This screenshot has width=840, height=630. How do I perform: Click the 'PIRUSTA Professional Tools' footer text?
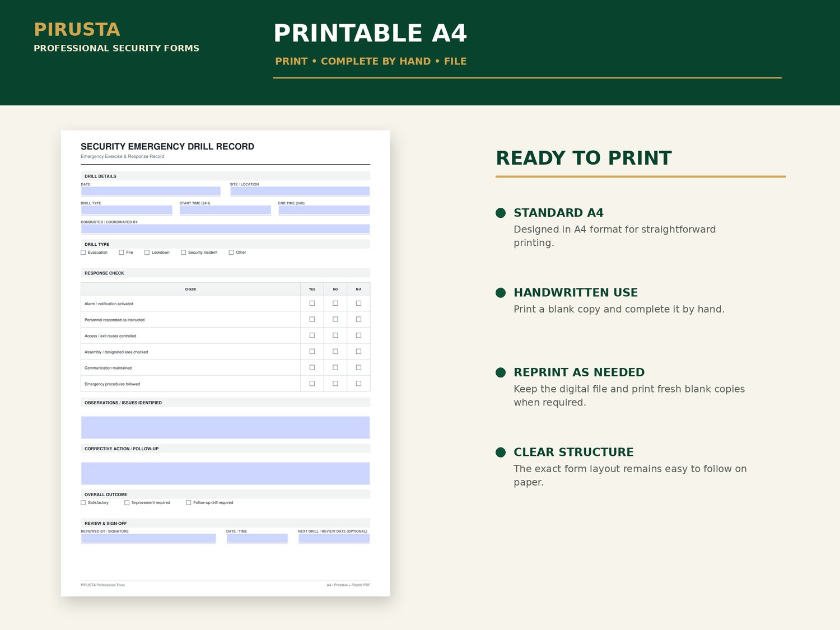(103, 585)
